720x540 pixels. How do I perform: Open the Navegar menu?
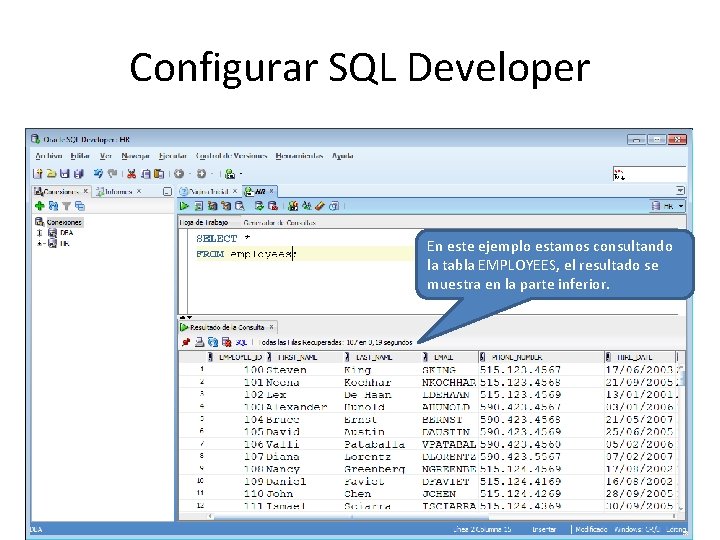[x=135, y=156]
